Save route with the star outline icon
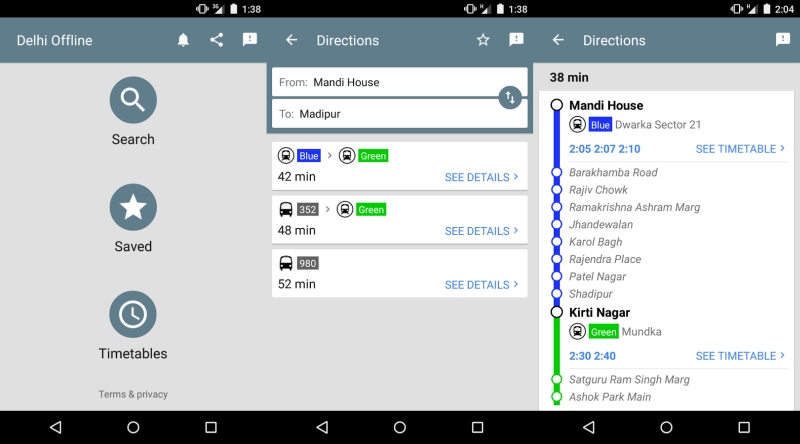Screen dimensions: 800x444 (483, 40)
